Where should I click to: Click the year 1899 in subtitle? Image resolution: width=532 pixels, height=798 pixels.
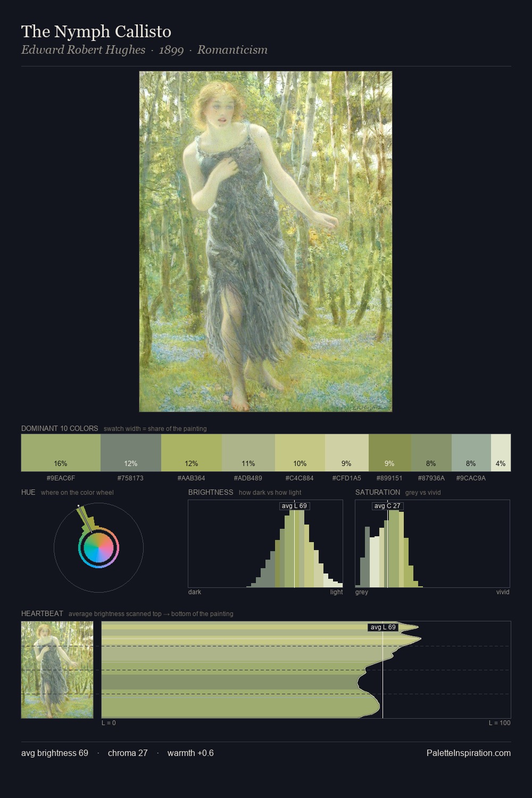pos(171,50)
